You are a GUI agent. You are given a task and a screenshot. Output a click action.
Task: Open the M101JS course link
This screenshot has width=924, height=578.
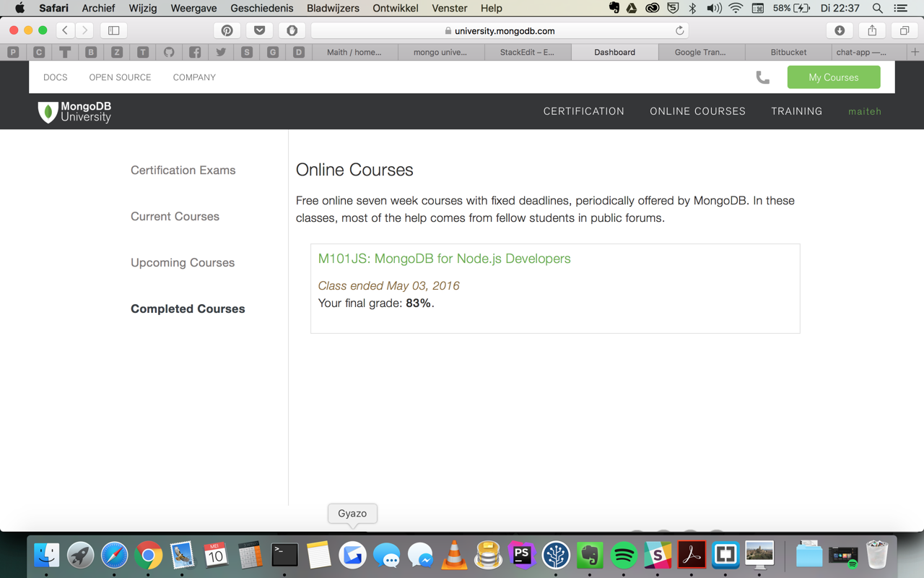[x=444, y=259]
